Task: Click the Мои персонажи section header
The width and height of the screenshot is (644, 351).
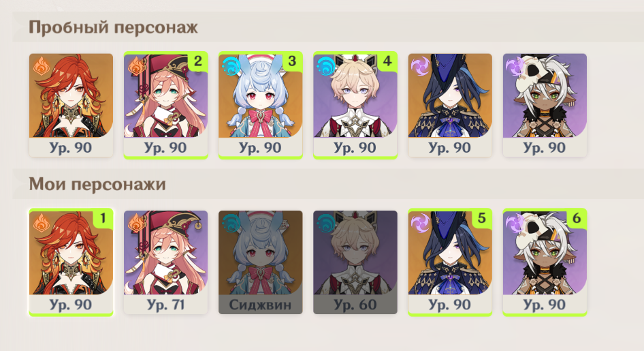Action: pos(97,184)
